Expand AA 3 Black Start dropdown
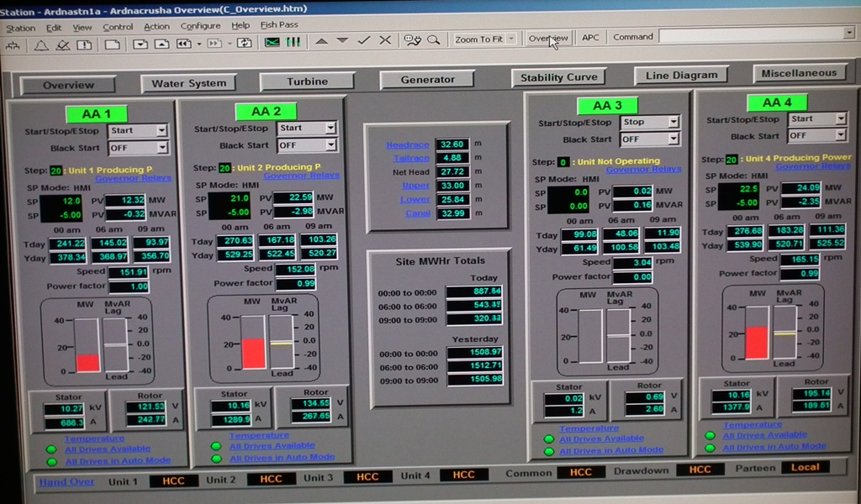This screenshot has height=504, width=861. click(x=673, y=139)
